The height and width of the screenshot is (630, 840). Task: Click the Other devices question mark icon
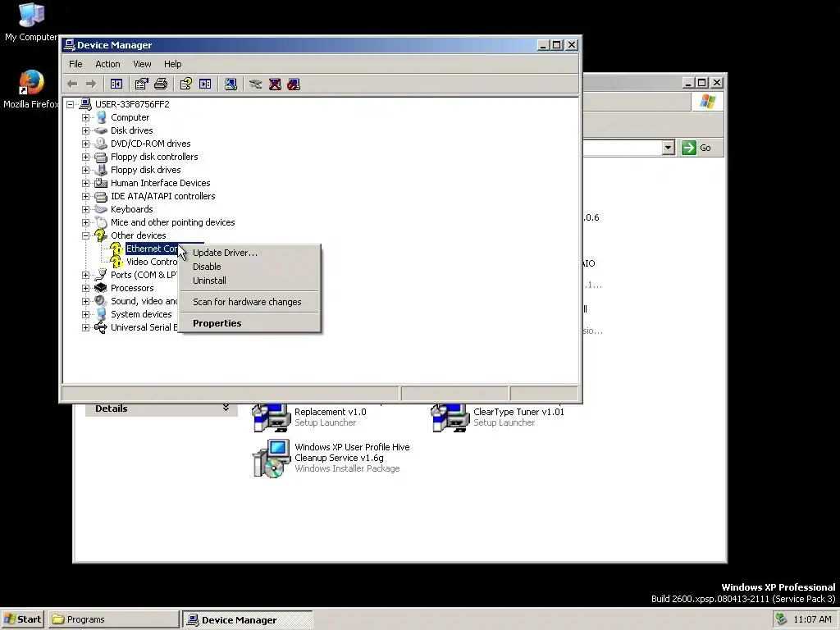(x=101, y=235)
